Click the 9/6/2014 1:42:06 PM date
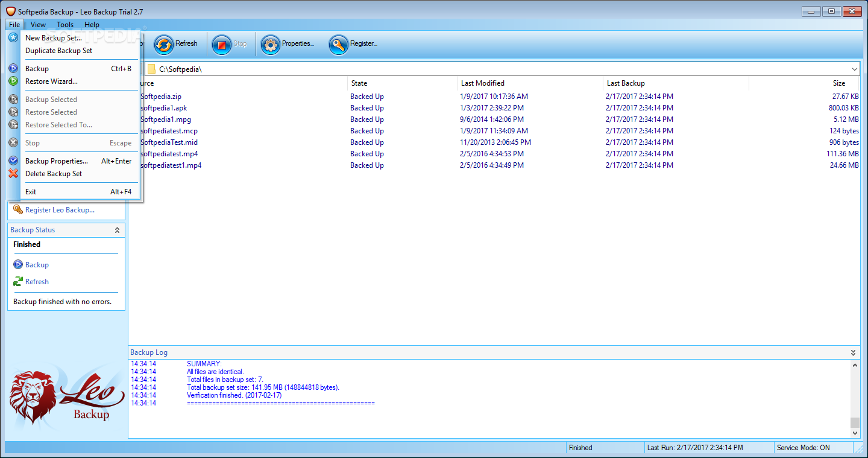This screenshot has height=458, width=868. pos(491,119)
